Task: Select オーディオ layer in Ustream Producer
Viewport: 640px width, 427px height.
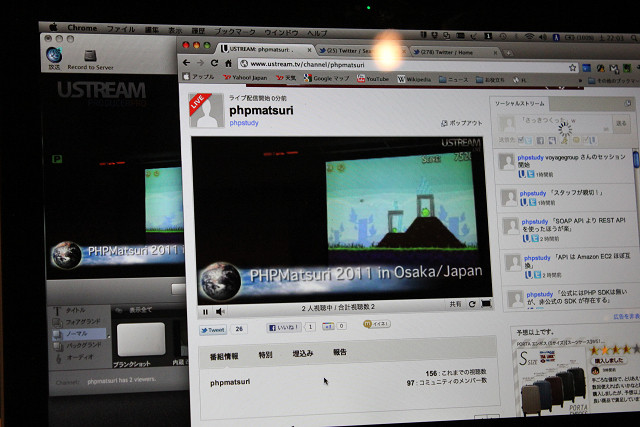Action: tap(73, 358)
